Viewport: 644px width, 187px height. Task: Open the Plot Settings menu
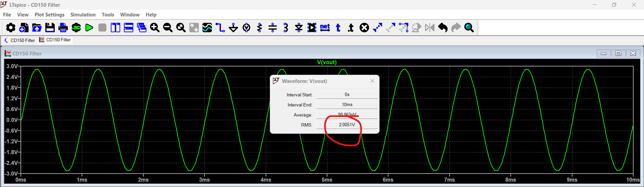click(49, 15)
